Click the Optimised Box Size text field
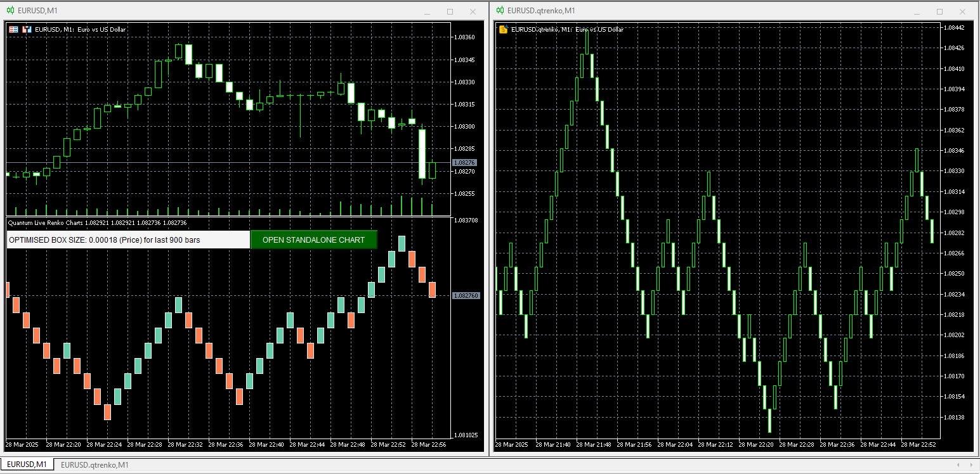The image size is (980, 474). click(x=128, y=240)
